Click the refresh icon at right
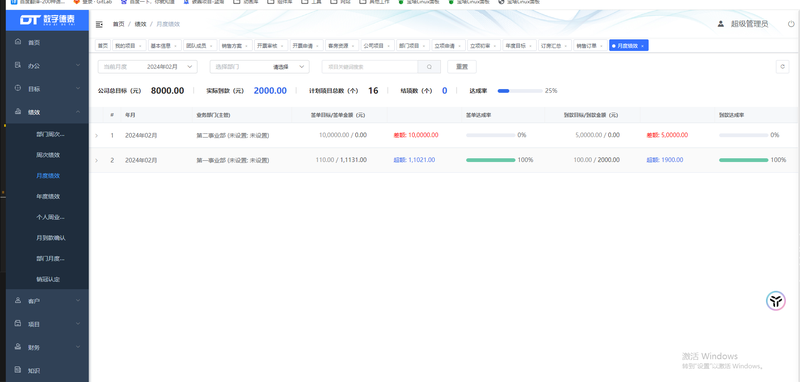The image size is (800, 382). pyautogui.click(x=783, y=67)
